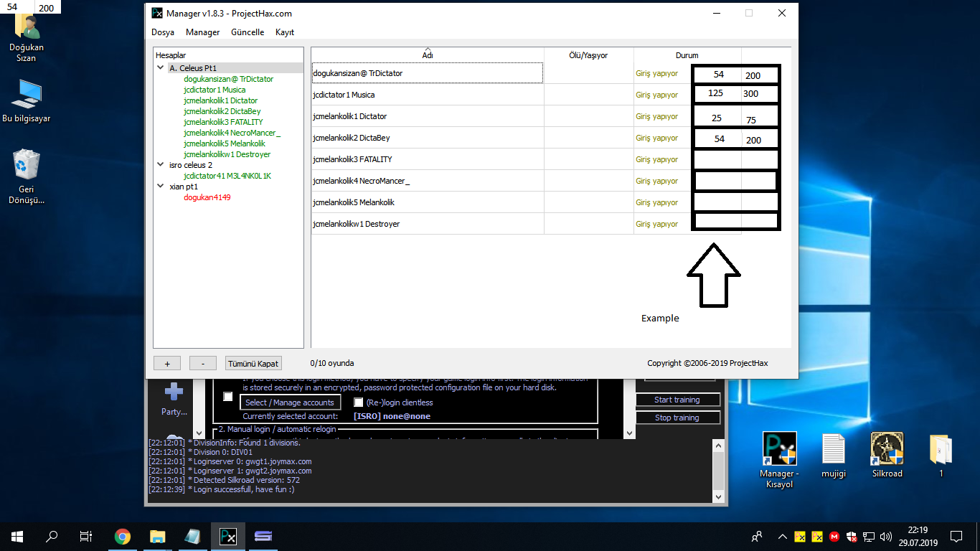Open the Silkroad desktop shortcut
Image resolution: width=980 pixels, height=551 pixels.
[887, 451]
